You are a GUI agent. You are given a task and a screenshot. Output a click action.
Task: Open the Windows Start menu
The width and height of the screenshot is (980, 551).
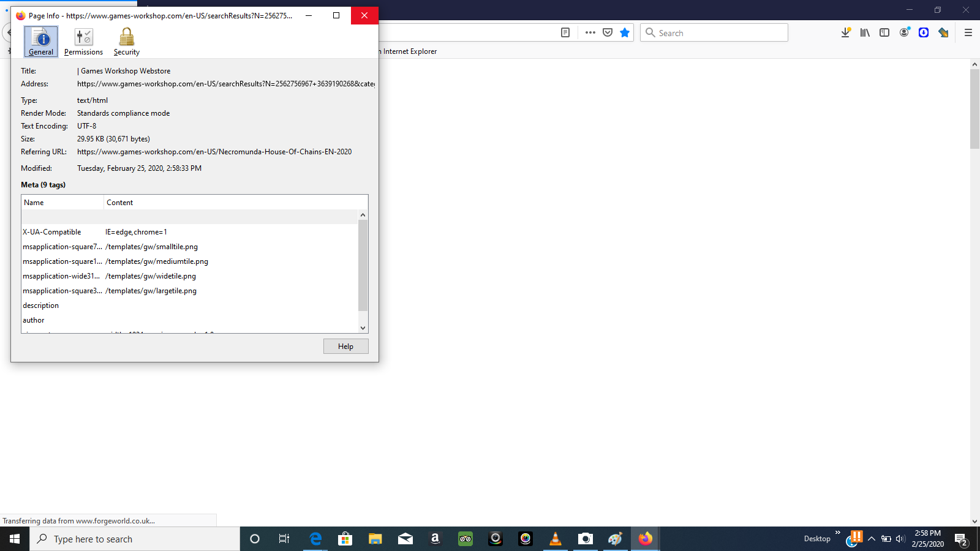tap(15, 539)
